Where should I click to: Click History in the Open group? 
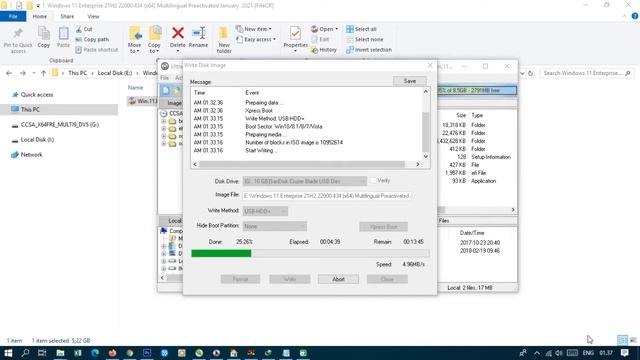tap(324, 50)
